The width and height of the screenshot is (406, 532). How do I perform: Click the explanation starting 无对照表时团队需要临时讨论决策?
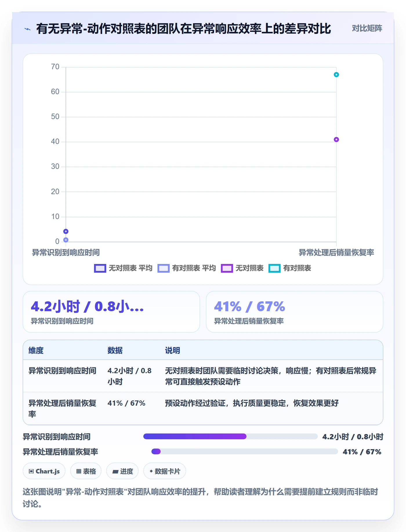pyautogui.click(x=271, y=376)
